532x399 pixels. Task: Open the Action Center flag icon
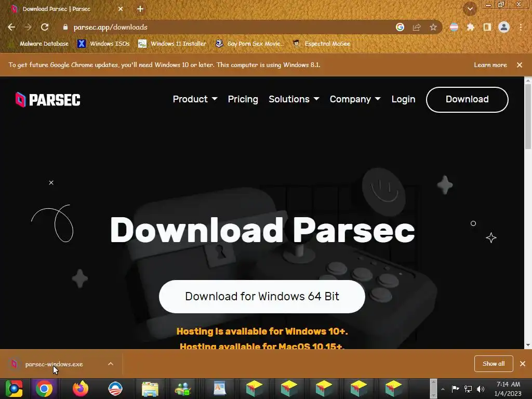[455, 389]
